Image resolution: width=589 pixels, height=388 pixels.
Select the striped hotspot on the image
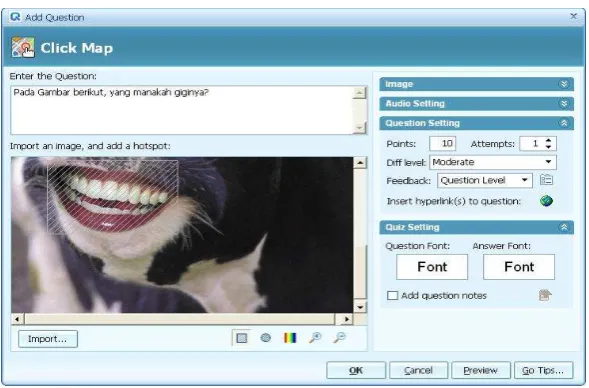tap(112, 196)
